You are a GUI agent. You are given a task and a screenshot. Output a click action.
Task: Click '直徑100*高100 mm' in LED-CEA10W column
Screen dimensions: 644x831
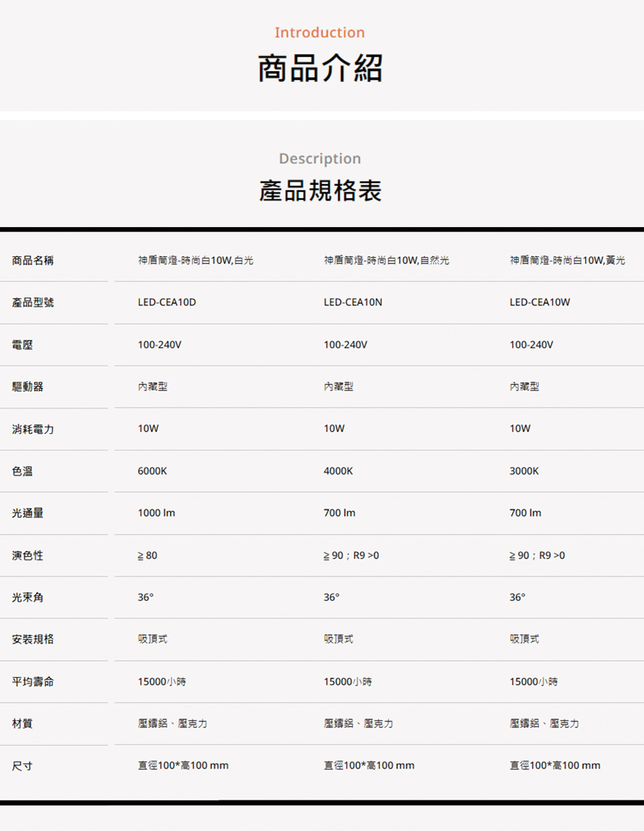555,766
